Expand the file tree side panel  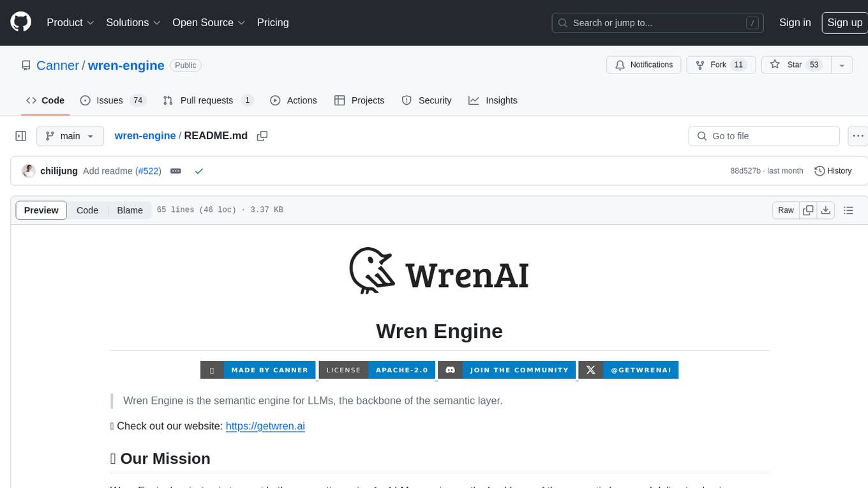coord(20,136)
